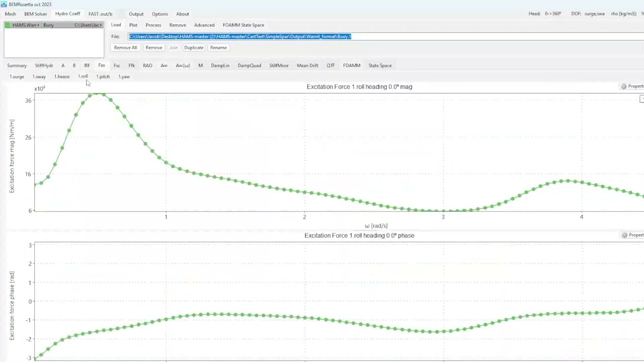Open the DampLin tab
644x362 pixels.
[220, 66]
